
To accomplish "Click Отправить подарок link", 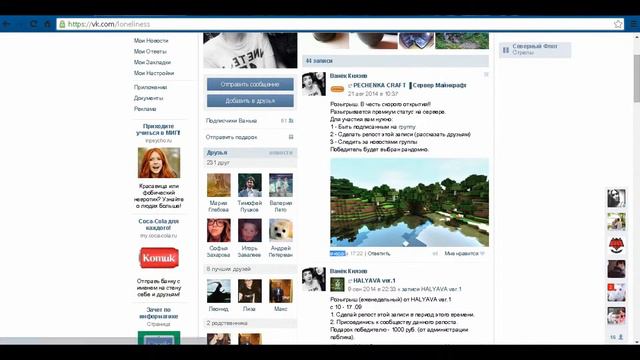I will (231, 137).
